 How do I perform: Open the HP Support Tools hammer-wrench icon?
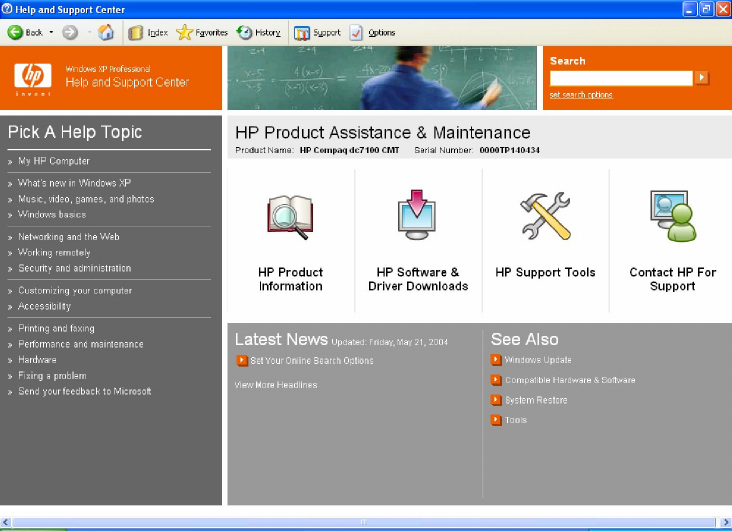(545, 216)
